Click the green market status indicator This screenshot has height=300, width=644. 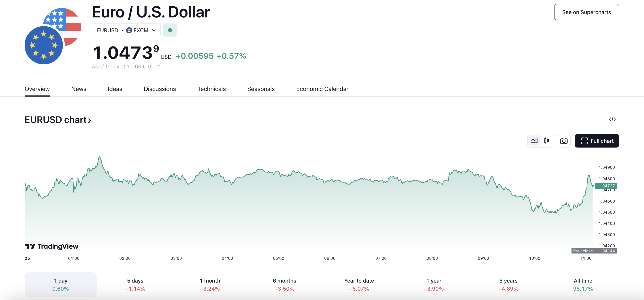[170, 30]
